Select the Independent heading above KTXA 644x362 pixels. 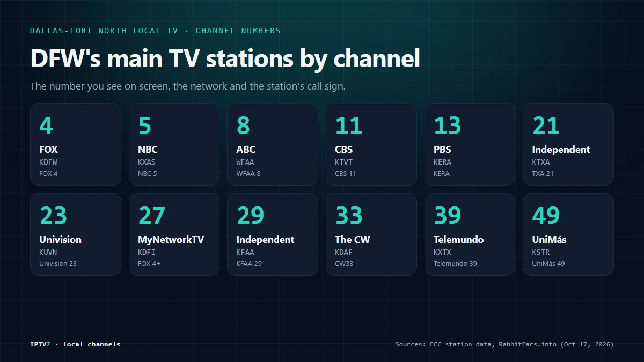[561, 150]
